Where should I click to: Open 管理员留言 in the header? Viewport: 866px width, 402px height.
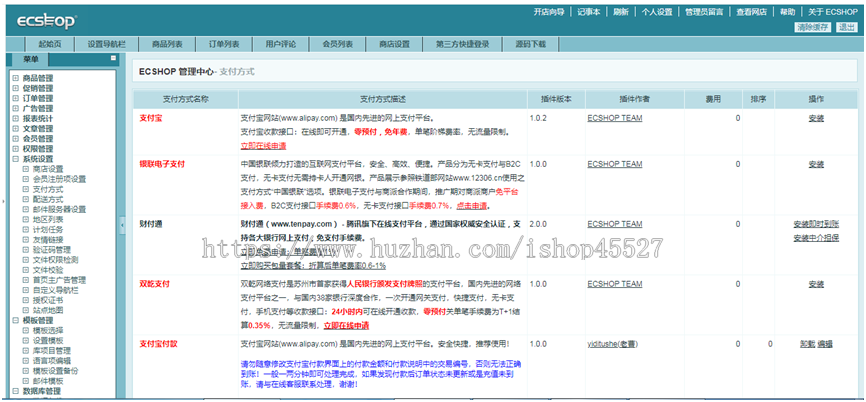coord(704,12)
